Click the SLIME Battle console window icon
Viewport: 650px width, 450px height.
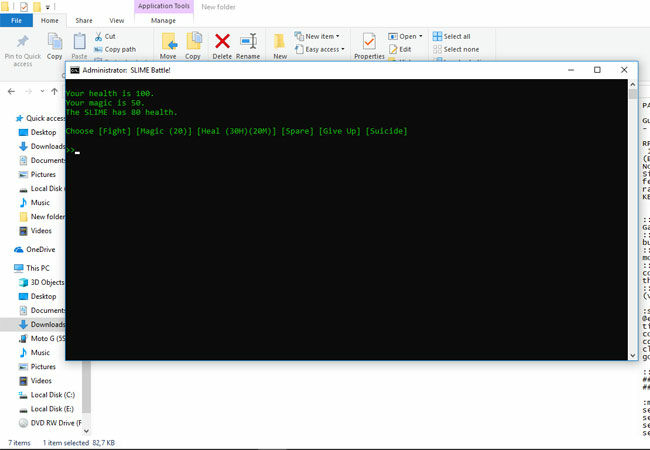(75, 70)
